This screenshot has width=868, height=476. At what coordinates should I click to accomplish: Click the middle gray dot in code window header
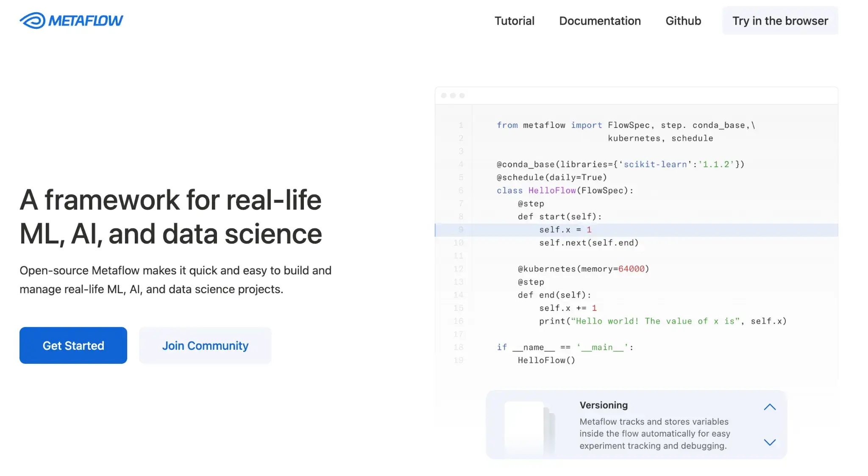453,96
